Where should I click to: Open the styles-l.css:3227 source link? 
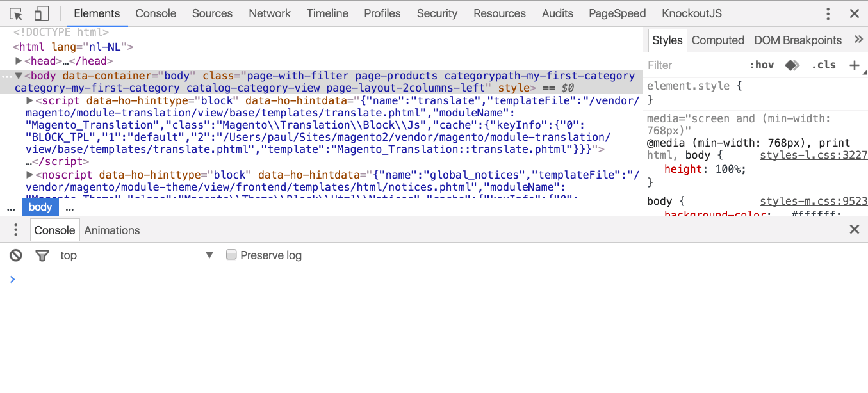814,156
